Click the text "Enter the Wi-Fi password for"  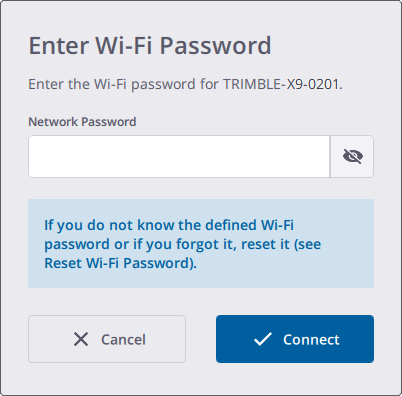tap(123, 84)
